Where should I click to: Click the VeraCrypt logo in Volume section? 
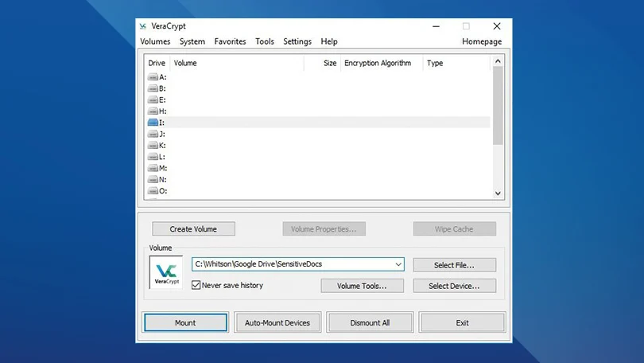click(166, 273)
